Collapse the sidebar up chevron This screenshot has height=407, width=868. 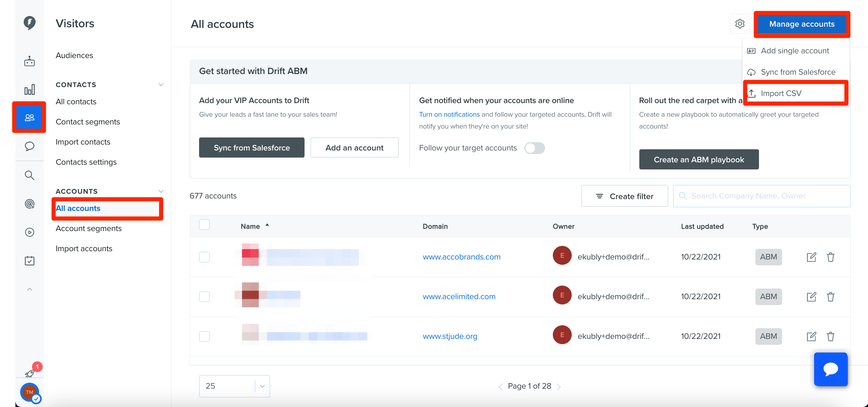coord(30,289)
